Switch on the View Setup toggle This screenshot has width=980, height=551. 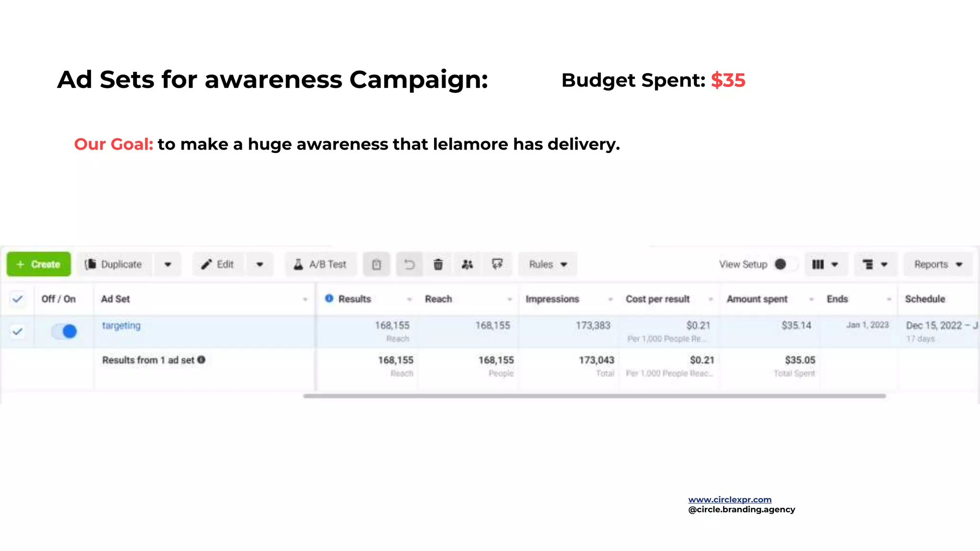pos(785,264)
